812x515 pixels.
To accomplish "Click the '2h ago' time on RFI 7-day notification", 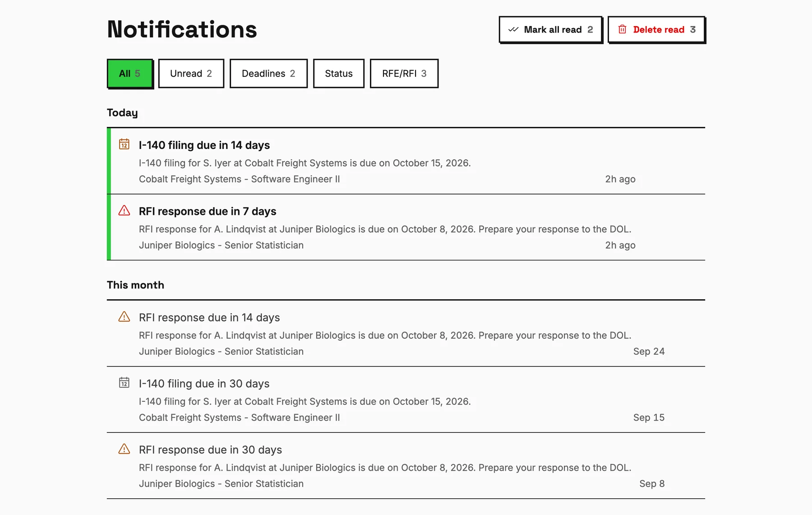I will (620, 245).
